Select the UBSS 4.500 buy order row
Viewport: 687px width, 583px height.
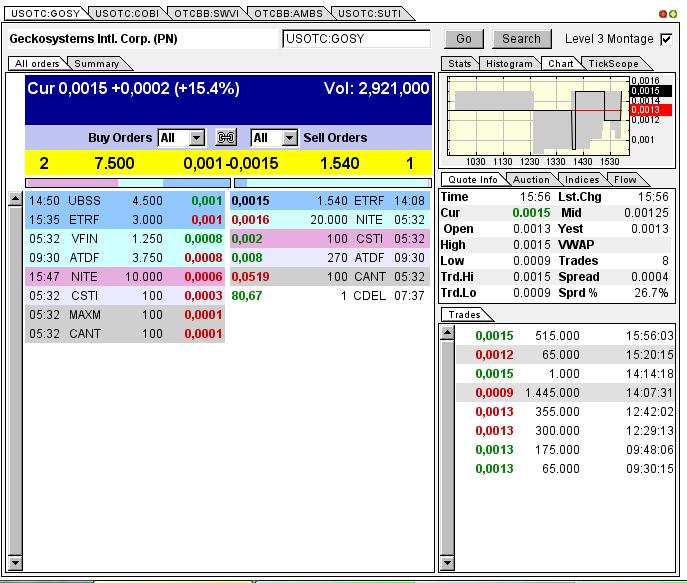pos(125,201)
